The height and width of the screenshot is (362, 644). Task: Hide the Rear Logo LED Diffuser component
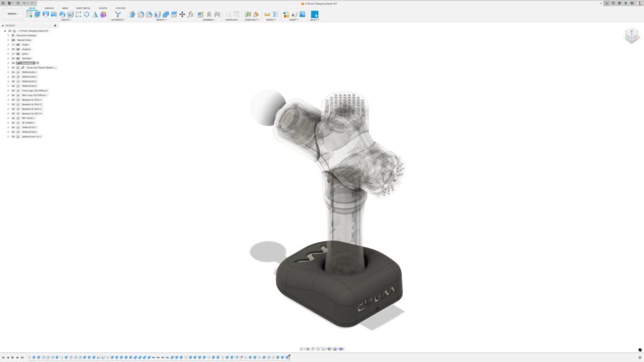pos(13,96)
